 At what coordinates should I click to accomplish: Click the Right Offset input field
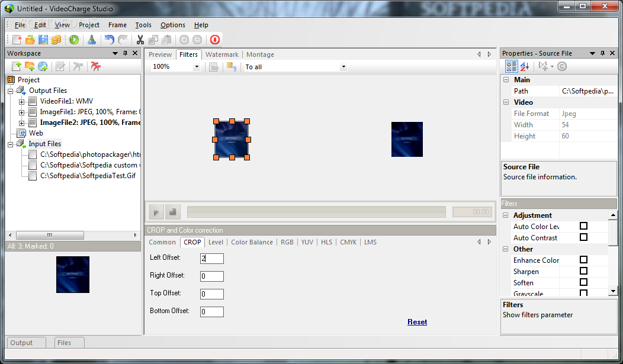click(212, 276)
